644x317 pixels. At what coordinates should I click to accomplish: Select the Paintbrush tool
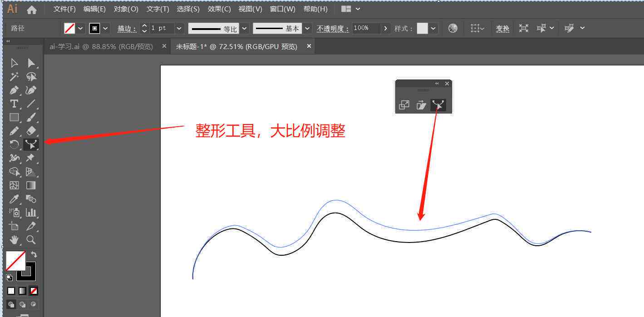[x=31, y=117]
